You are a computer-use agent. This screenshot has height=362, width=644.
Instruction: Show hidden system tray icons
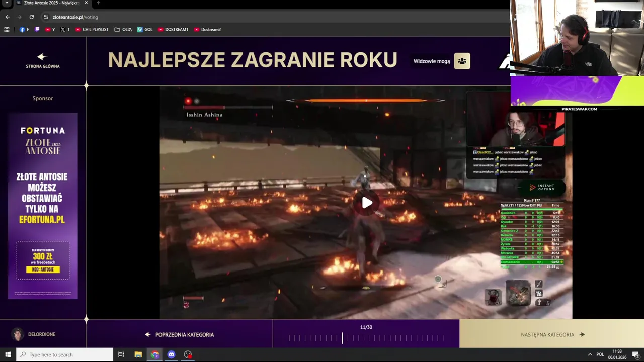590,354
